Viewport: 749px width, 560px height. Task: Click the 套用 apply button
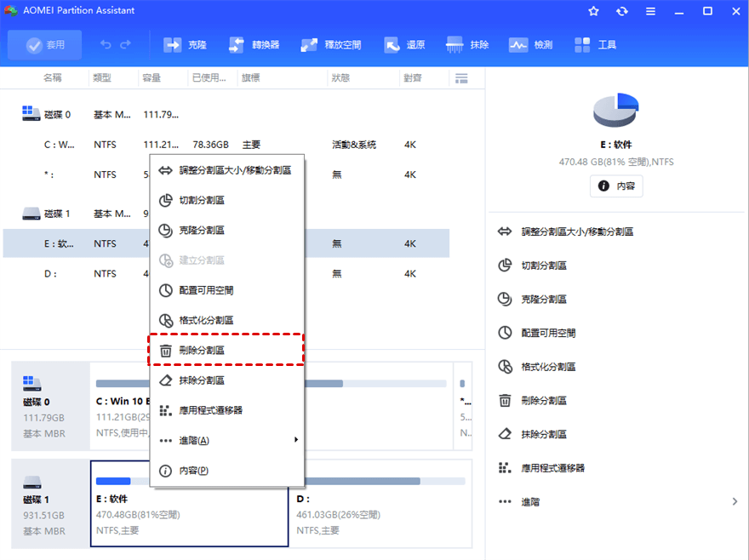[45, 45]
